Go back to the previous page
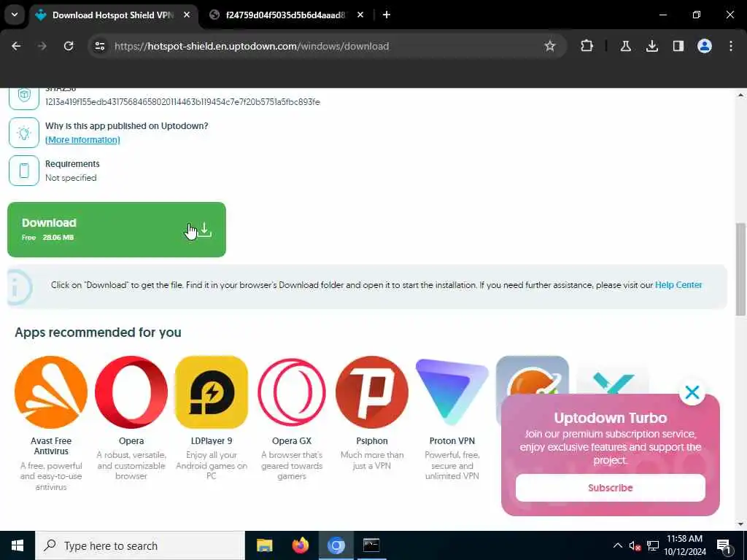Image resolution: width=747 pixels, height=560 pixels. point(16,46)
